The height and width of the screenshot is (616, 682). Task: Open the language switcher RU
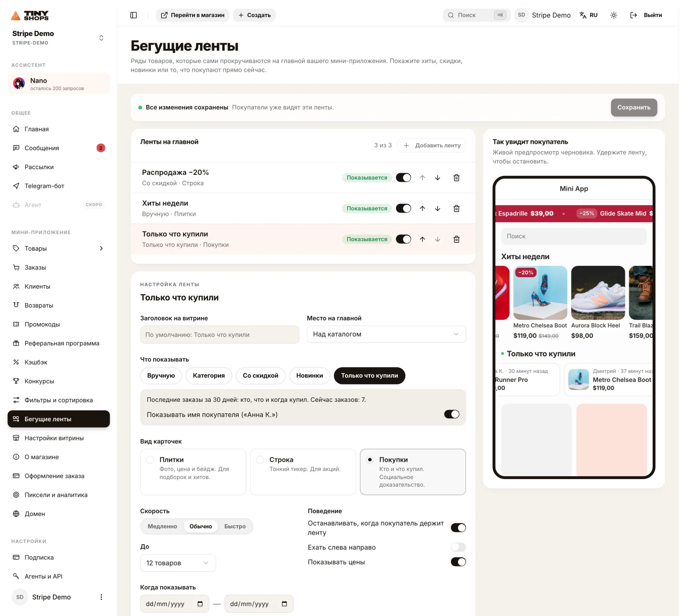click(589, 15)
